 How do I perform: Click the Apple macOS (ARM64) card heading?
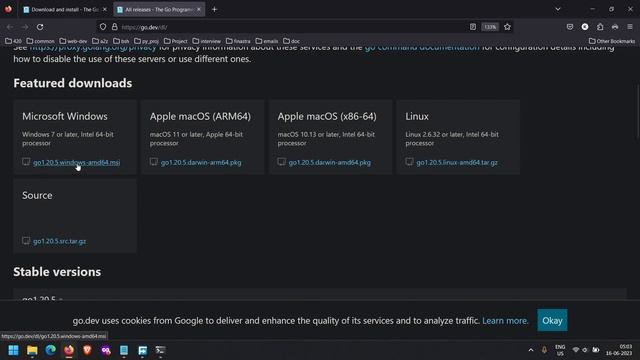click(200, 116)
